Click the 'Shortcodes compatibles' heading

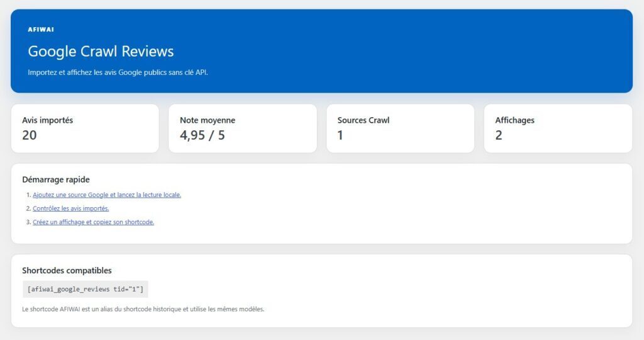[67, 270]
